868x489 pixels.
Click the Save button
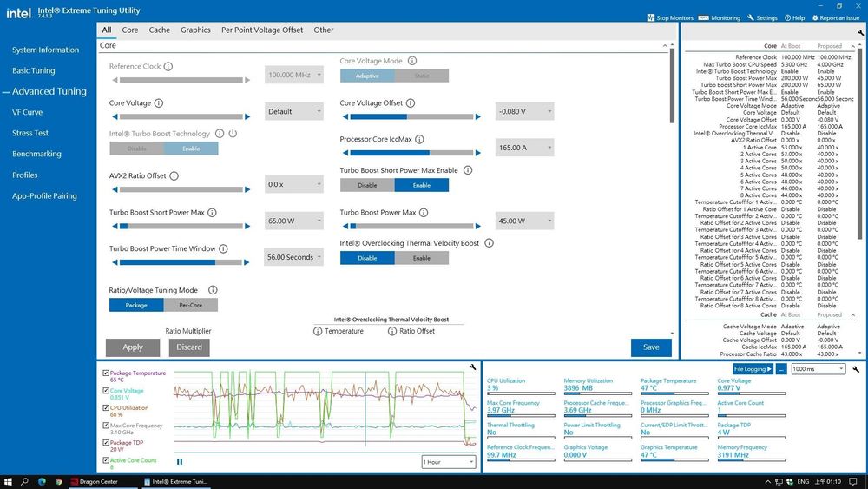point(651,347)
